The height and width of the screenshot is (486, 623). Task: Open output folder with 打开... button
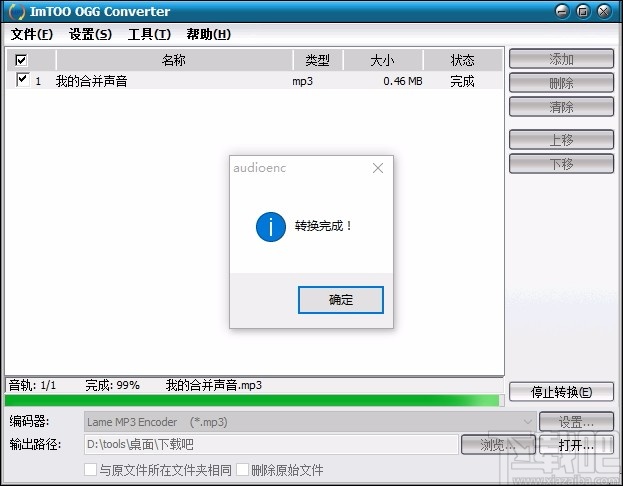pos(576,445)
